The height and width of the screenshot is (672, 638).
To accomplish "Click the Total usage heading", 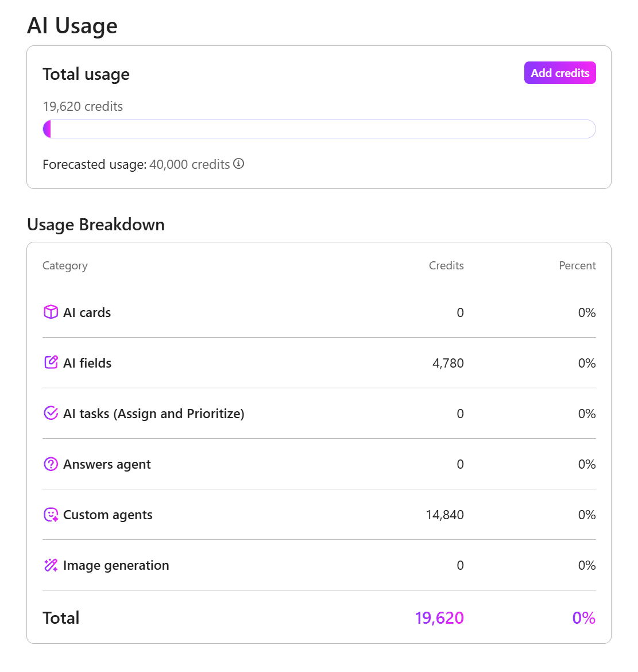I will click(x=86, y=74).
